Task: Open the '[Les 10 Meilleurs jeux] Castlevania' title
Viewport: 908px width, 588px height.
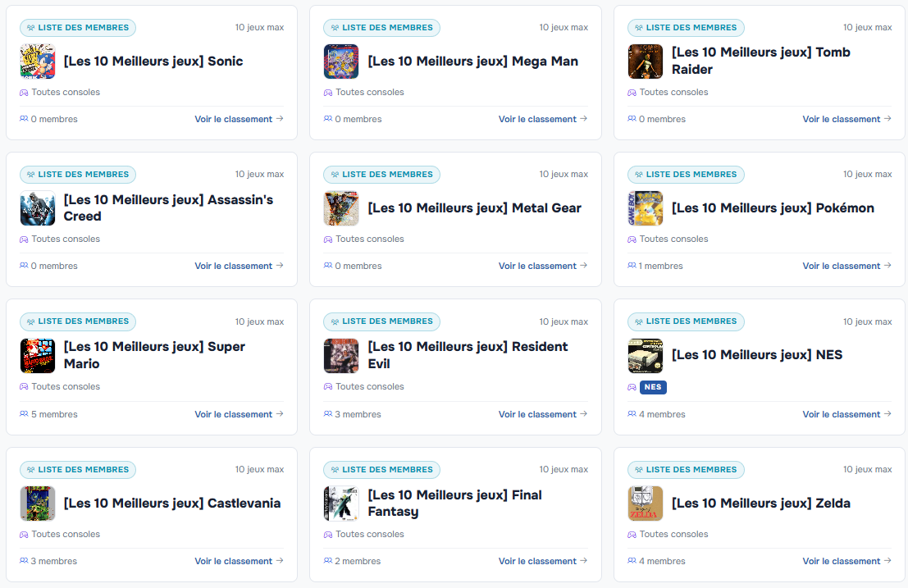Action: [x=172, y=504]
